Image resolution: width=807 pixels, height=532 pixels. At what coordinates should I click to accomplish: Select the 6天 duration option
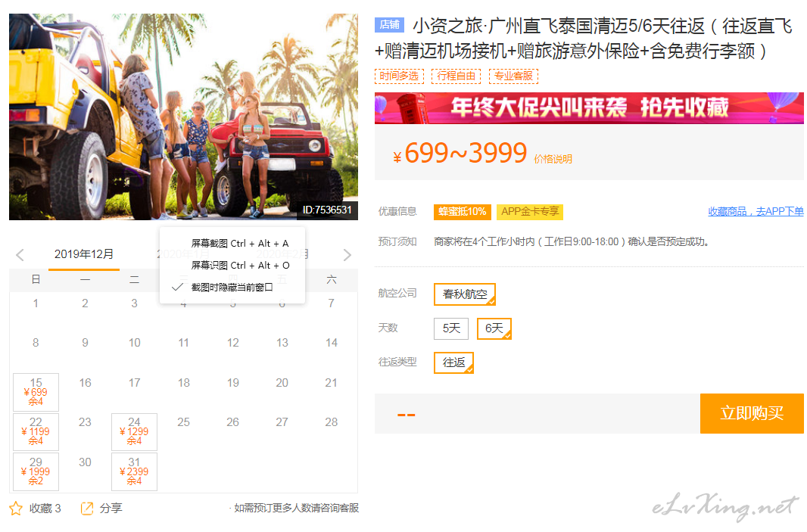pos(494,328)
